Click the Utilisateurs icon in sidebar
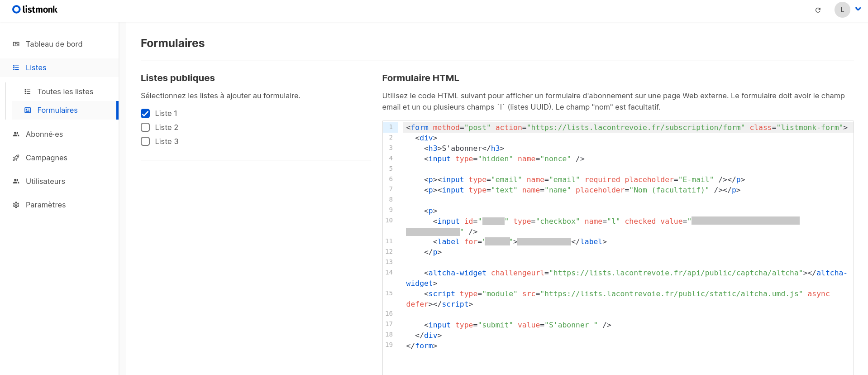This screenshot has width=868, height=375. tap(16, 181)
